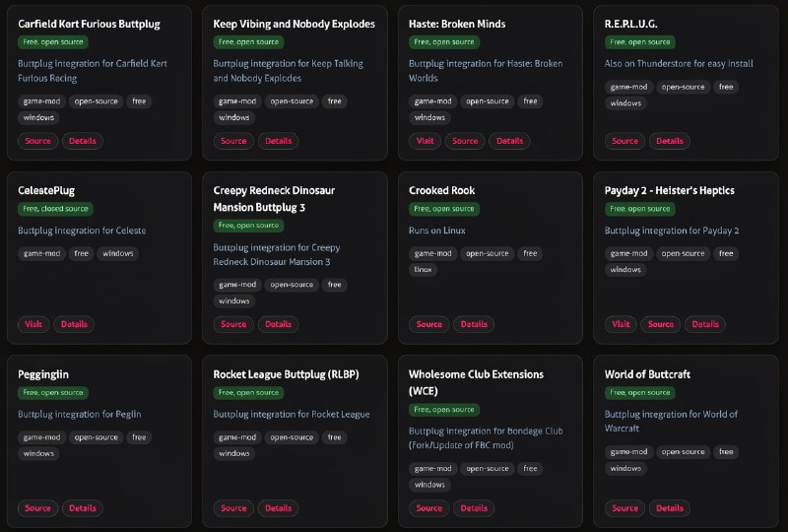
Task: Click the World of Buttcraft title
Action: point(647,374)
